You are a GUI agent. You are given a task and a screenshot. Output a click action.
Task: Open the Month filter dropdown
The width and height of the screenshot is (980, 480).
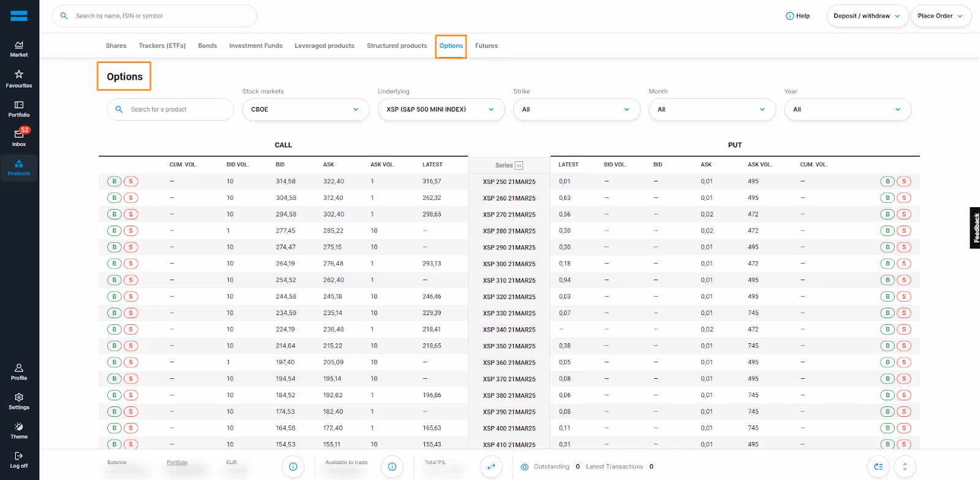712,110
